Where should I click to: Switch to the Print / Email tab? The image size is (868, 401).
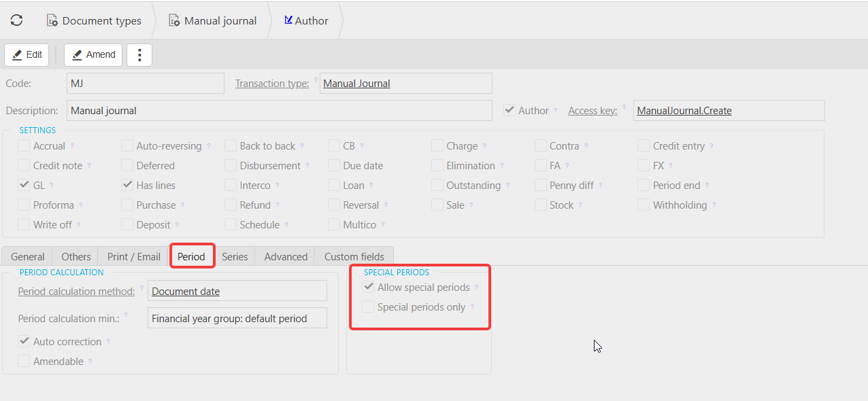click(134, 256)
